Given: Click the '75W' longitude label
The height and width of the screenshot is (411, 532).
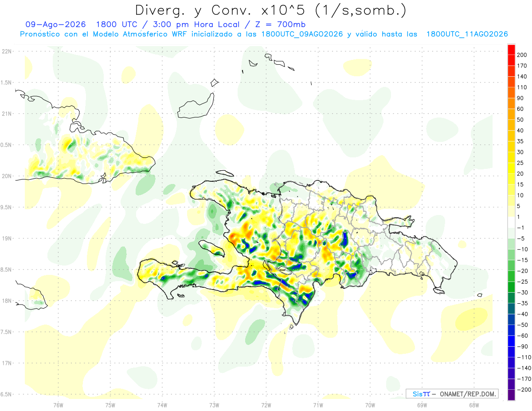Looking at the screenshot, I should pos(110,405).
